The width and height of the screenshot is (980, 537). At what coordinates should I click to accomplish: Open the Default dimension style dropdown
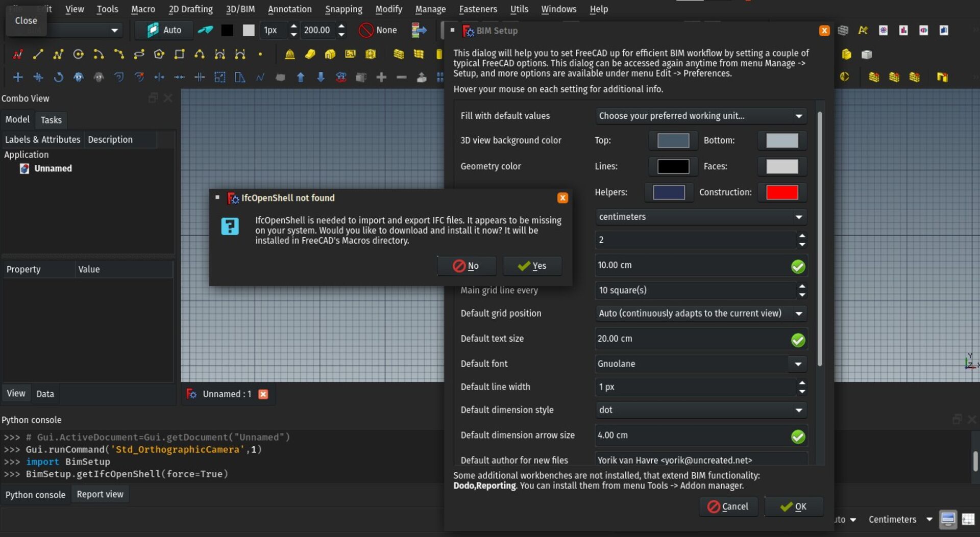701,410
